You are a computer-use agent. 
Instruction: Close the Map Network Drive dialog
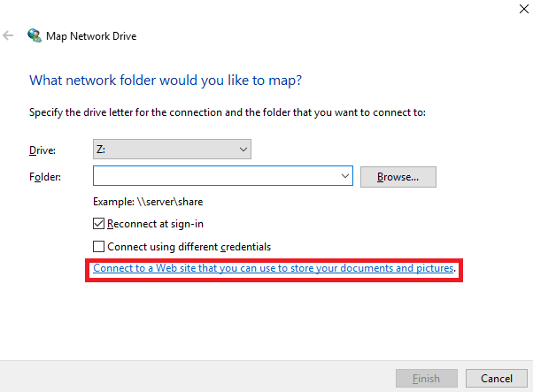coord(524,9)
